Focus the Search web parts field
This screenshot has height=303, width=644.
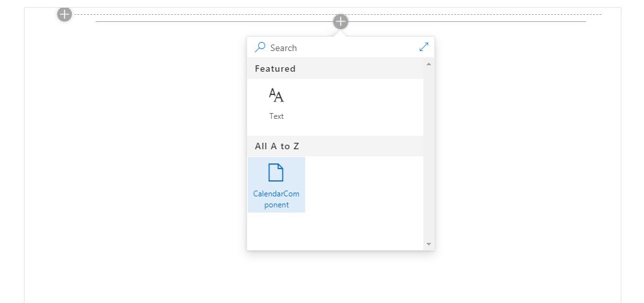(341, 48)
